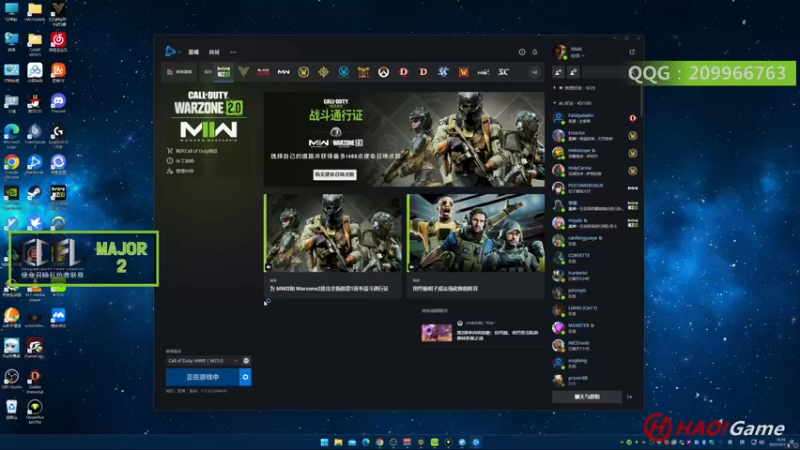Click the friends search field

(605, 72)
